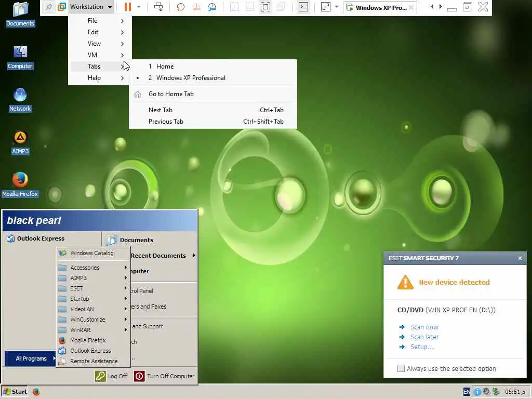Click the orange Pause VM button

point(128,7)
